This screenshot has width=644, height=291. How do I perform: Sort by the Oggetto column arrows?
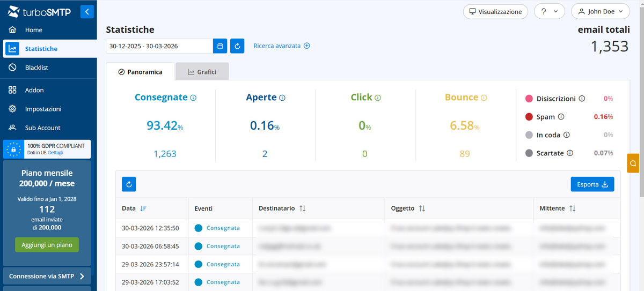[422, 208]
